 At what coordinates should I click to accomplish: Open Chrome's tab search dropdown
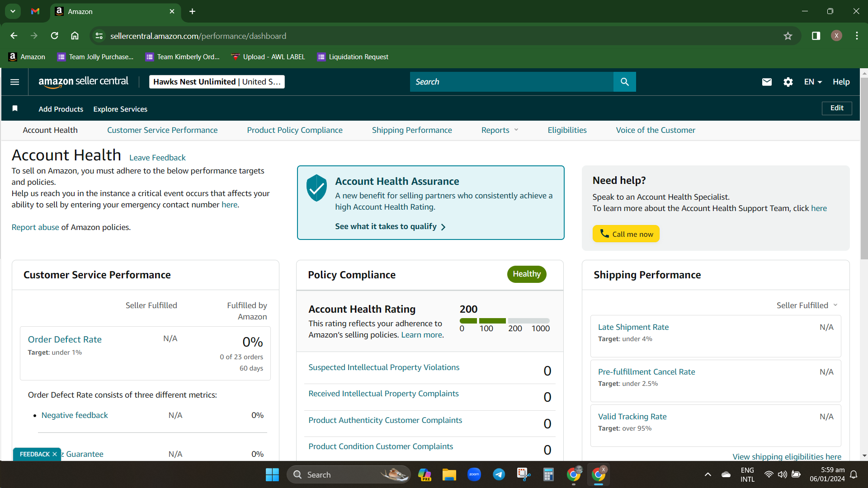[13, 11]
